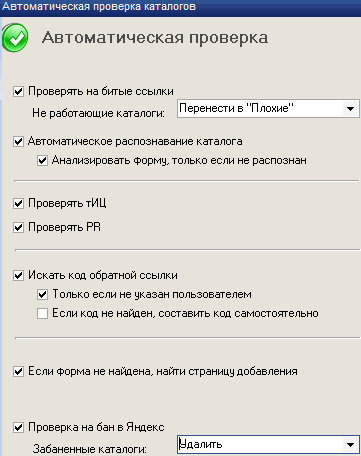
Task: Disable the 'Проверять тИЦ' option
Action: coord(18,203)
